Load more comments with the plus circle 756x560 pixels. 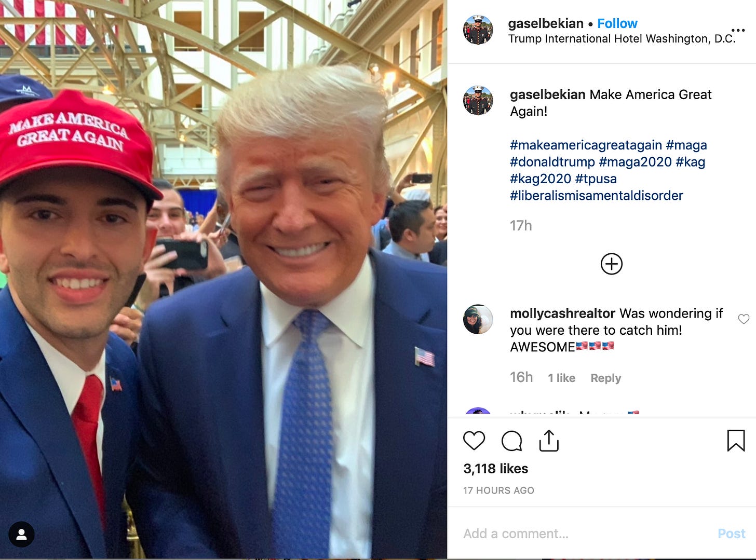click(x=611, y=264)
